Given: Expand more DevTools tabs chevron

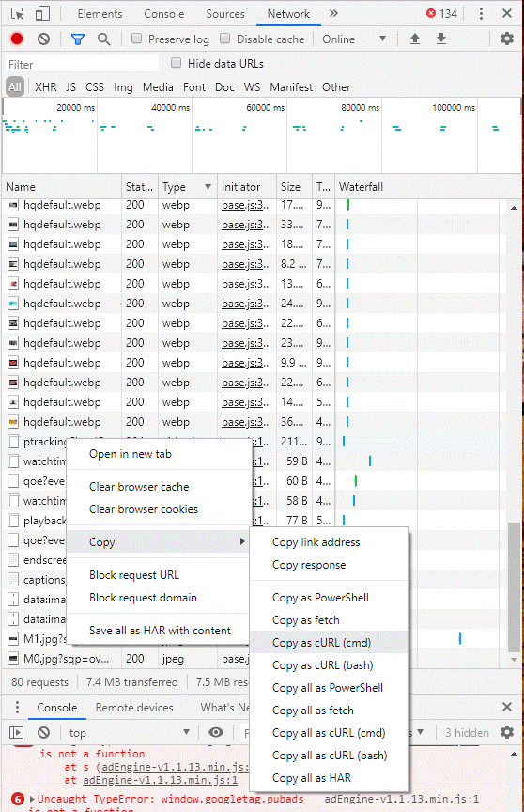Looking at the screenshot, I should [333, 13].
